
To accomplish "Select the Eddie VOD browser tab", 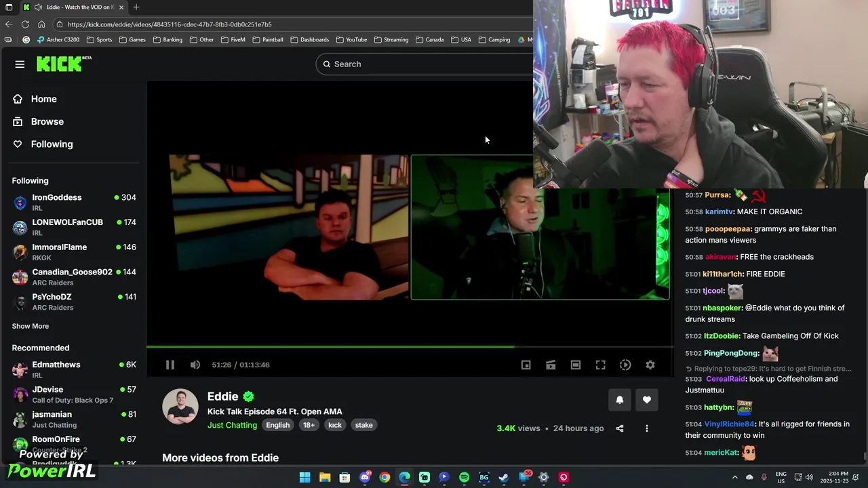I will (x=74, y=7).
